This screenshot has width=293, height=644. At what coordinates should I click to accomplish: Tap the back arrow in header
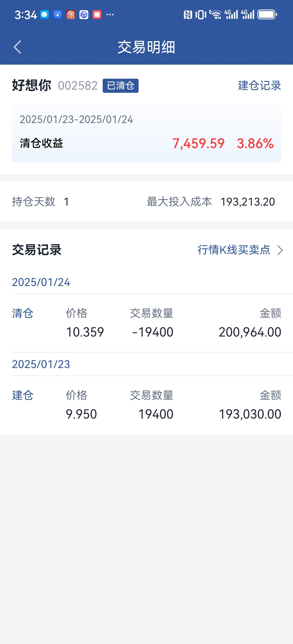coord(17,47)
